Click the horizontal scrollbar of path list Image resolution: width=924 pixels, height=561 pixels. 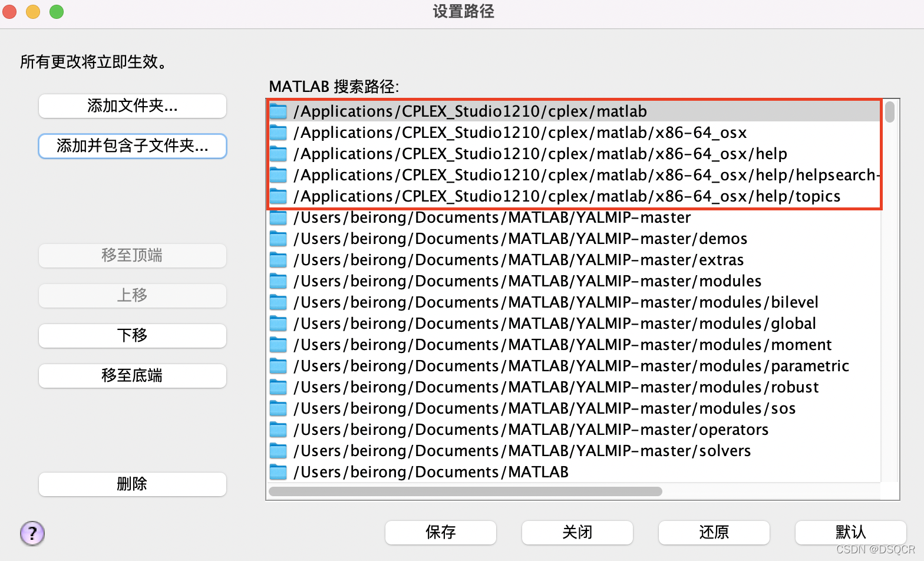coord(466,491)
